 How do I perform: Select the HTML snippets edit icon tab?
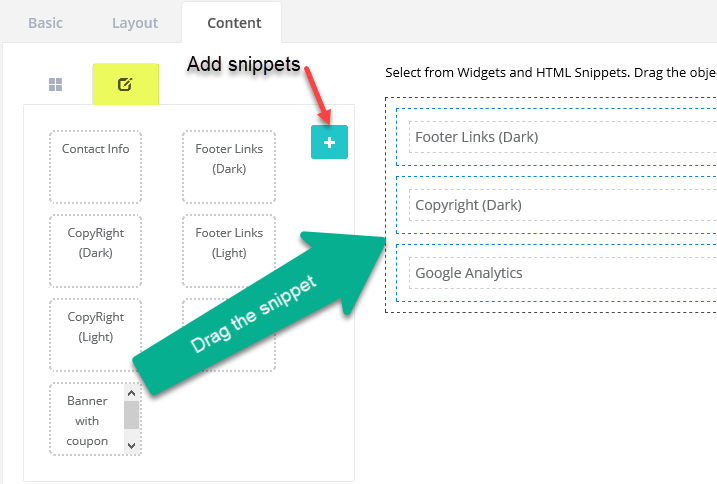(125, 84)
